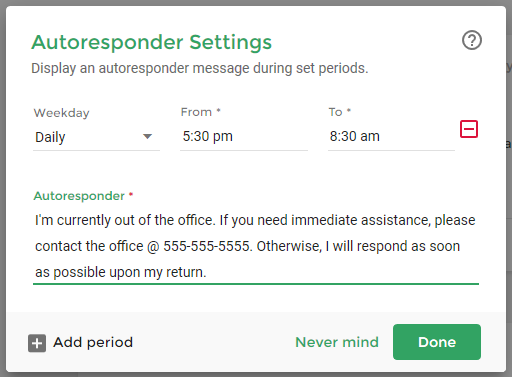Click the From field label
The height and width of the screenshot is (377, 512).
click(x=196, y=112)
